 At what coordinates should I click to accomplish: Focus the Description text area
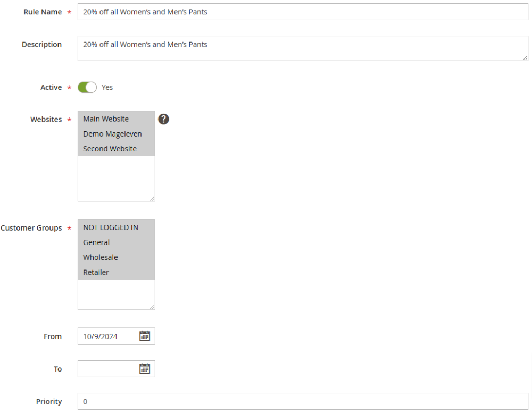(x=302, y=48)
